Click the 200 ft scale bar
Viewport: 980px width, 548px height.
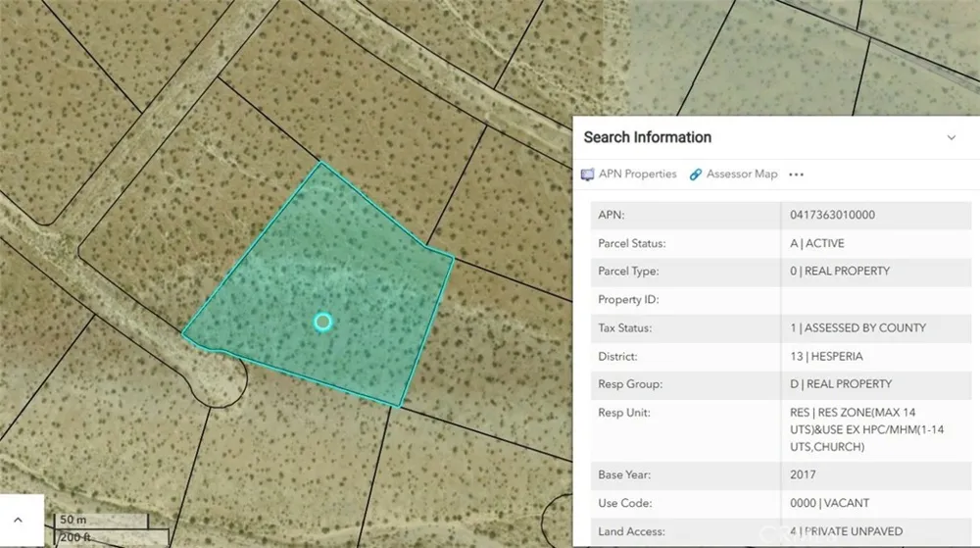point(112,537)
